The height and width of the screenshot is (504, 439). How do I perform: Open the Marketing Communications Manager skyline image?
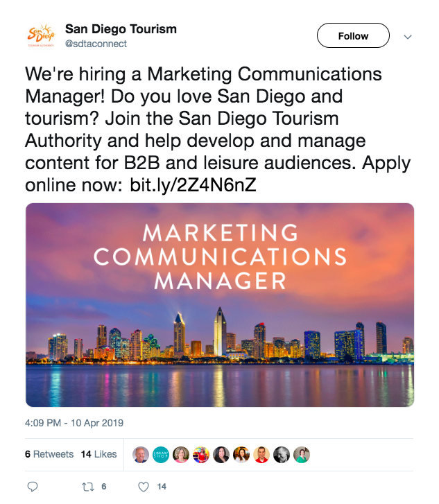pyautogui.click(x=220, y=305)
